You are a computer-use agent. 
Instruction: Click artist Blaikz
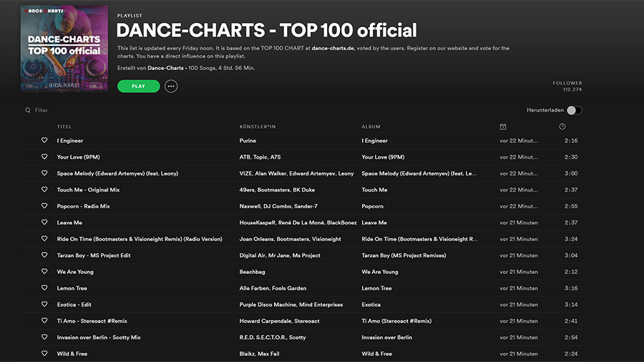247,354
